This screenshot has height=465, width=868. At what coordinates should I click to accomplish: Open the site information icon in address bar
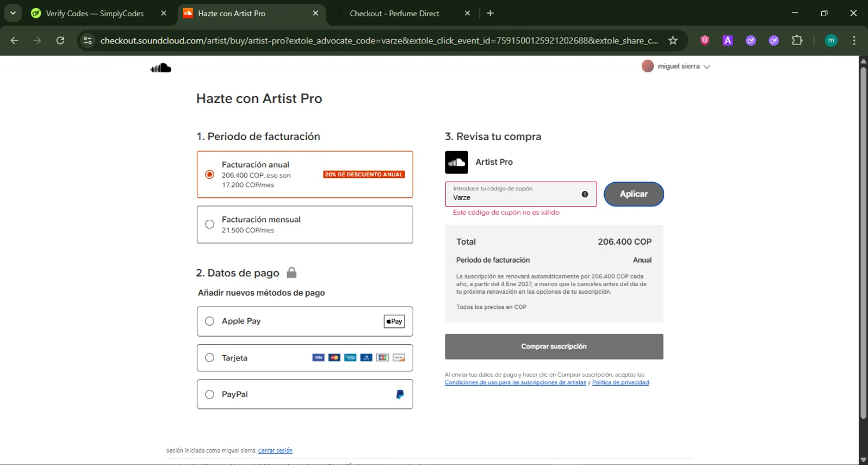[x=87, y=40]
